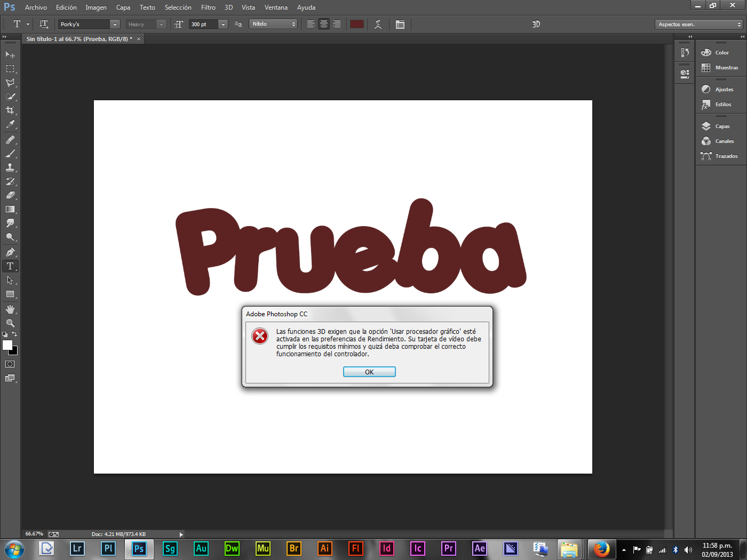
Task: Expand the collapsed right panel dock
Action: coord(743,36)
